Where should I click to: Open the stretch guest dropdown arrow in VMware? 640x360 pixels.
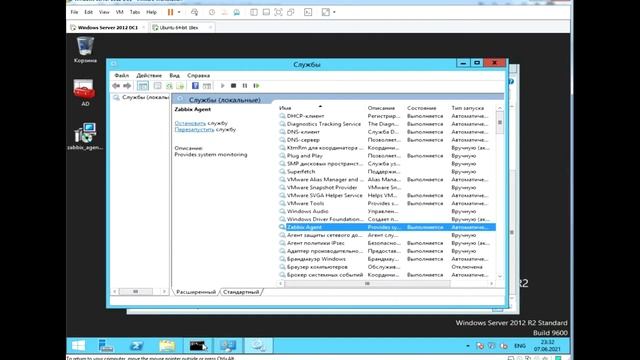334,12
